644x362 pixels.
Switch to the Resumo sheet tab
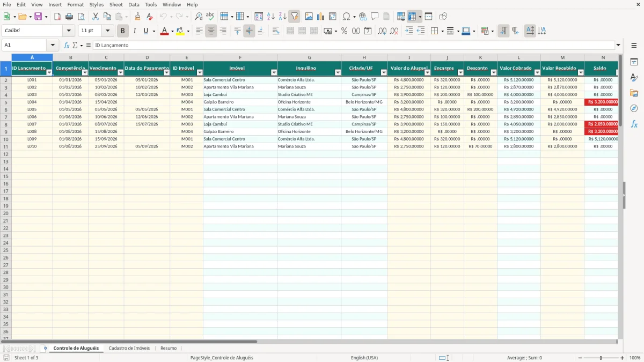click(x=169, y=348)
